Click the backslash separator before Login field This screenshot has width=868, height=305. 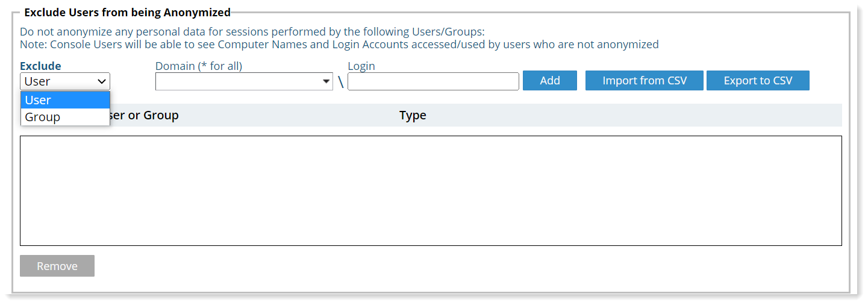click(340, 82)
